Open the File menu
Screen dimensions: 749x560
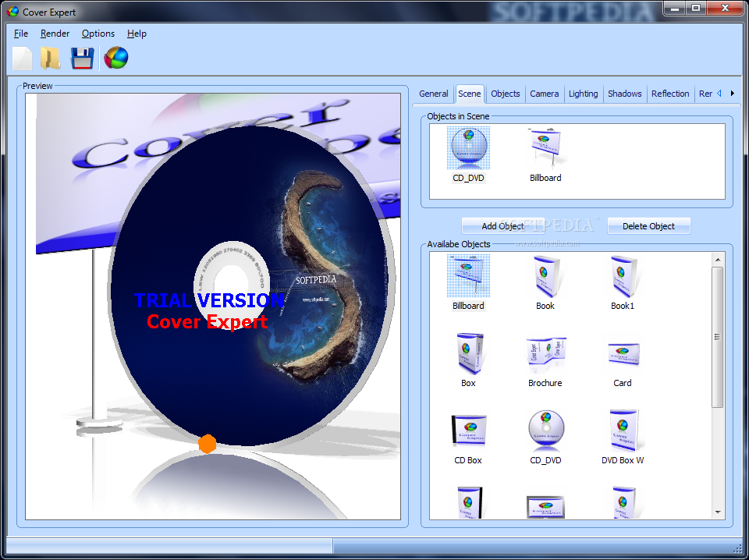[x=20, y=34]
